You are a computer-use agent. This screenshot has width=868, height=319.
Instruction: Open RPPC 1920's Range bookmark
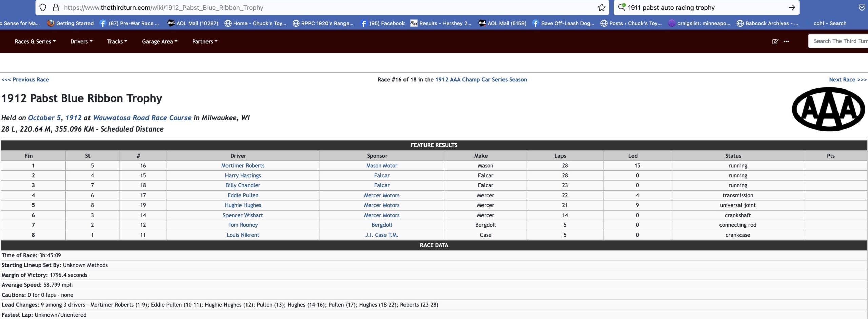click(x=323, y=23)
